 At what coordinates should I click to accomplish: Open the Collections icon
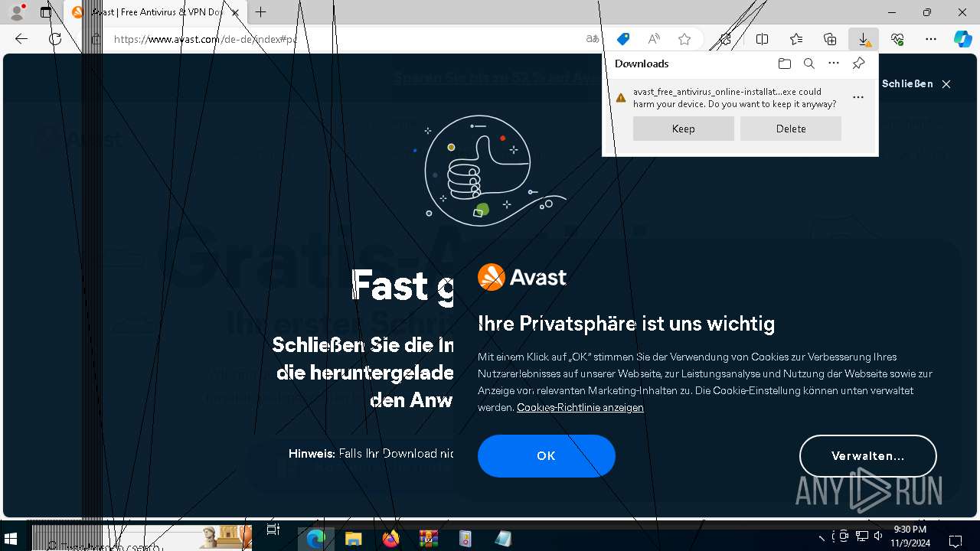point(830,39)
